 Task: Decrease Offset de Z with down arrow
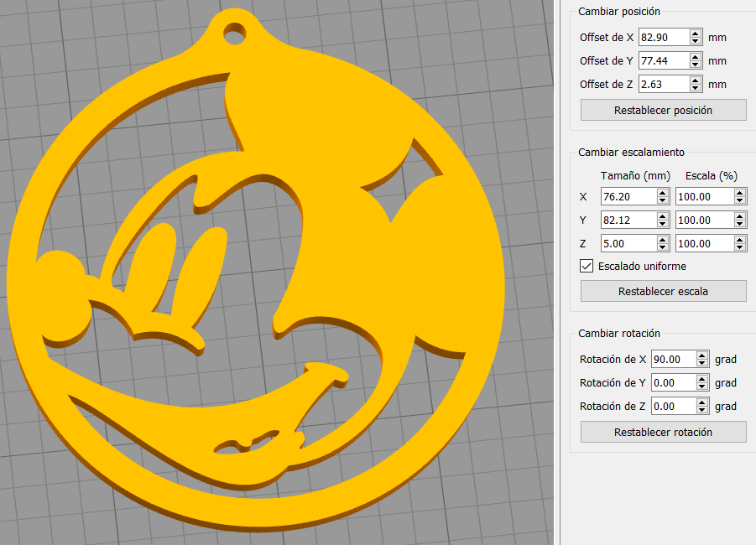[696, 88]
